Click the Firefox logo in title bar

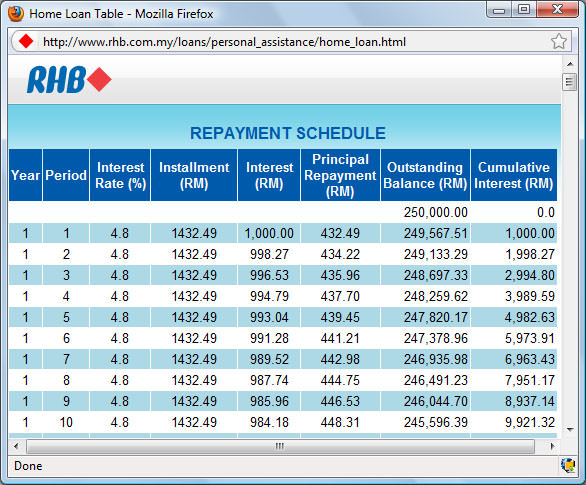click(x=16, y=14)
